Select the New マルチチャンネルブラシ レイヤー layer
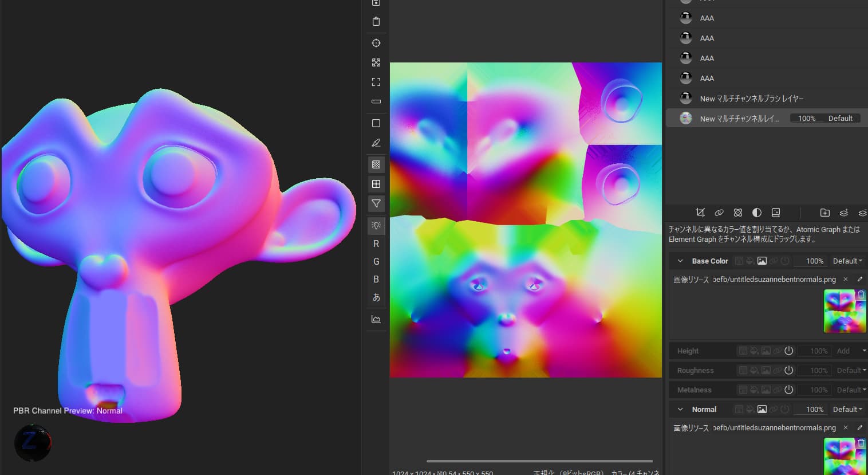This screenshot has width=868, height=475. [x=751, y=99]
